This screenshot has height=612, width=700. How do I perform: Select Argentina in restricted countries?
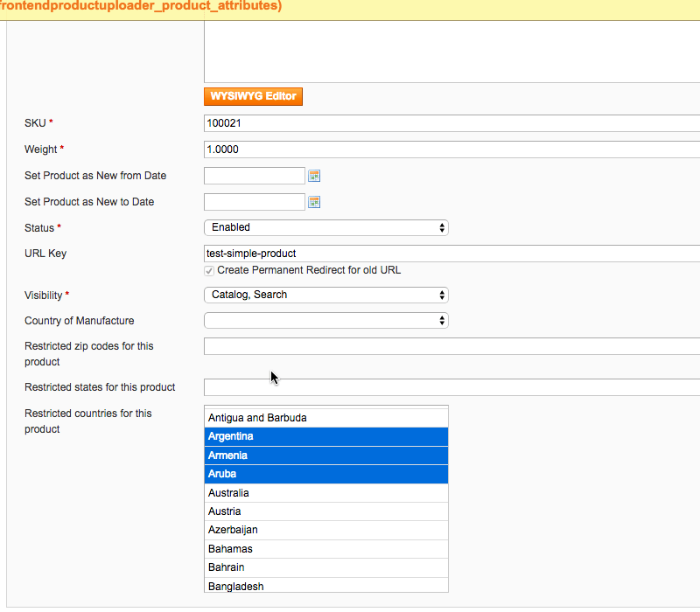pyautogui.click(x=325, y=436)
